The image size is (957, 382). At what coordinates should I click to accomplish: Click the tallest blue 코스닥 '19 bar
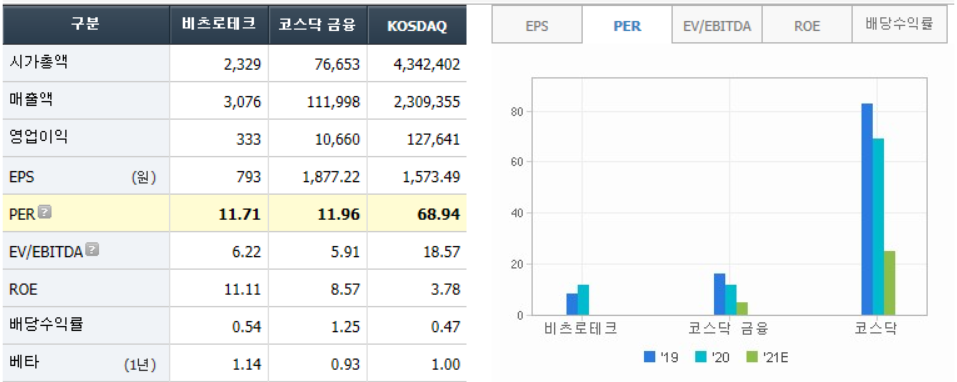tap(867, 209)
